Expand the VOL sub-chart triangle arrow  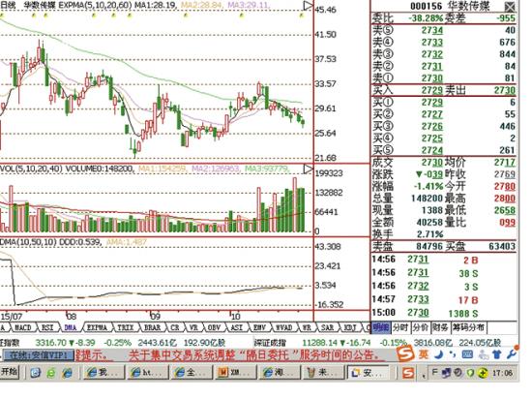coord(308,169)
